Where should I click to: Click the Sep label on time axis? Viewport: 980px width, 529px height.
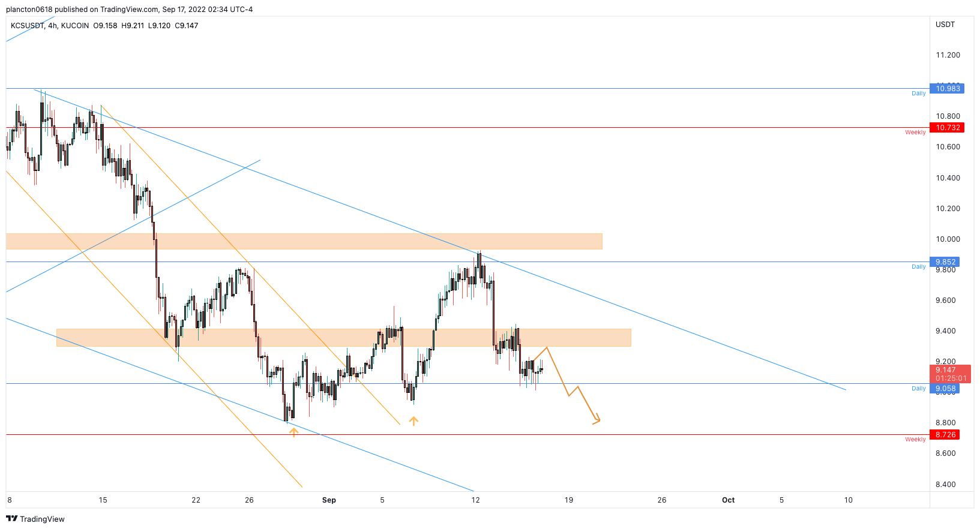click(x=329, y=500)
